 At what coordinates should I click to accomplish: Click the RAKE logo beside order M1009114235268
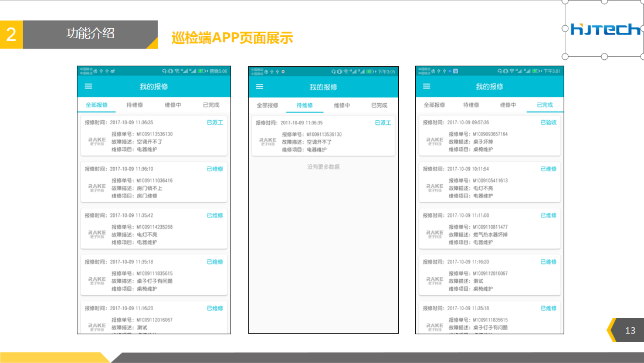(x=97, y=234)
